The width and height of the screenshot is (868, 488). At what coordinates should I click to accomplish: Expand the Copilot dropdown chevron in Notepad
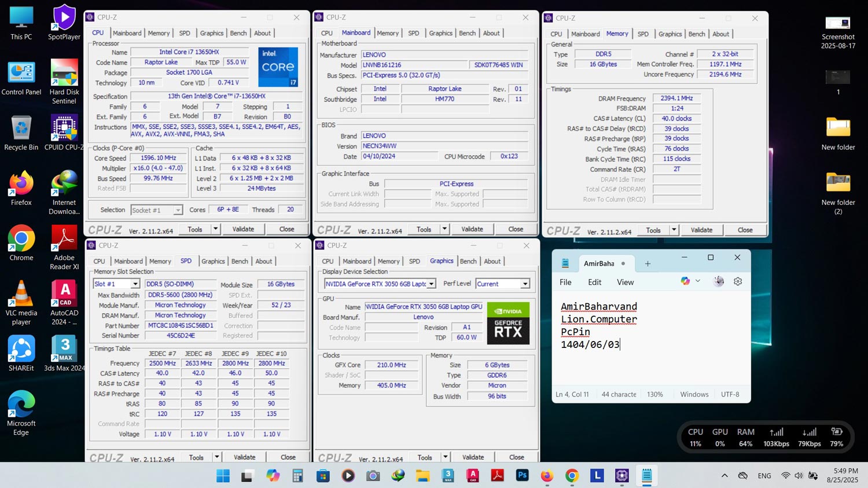click(698, 281)
